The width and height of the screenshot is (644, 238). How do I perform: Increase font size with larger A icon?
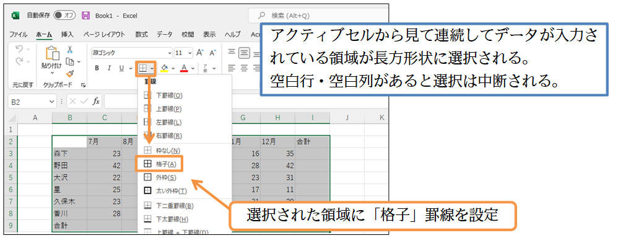[200, 53]
